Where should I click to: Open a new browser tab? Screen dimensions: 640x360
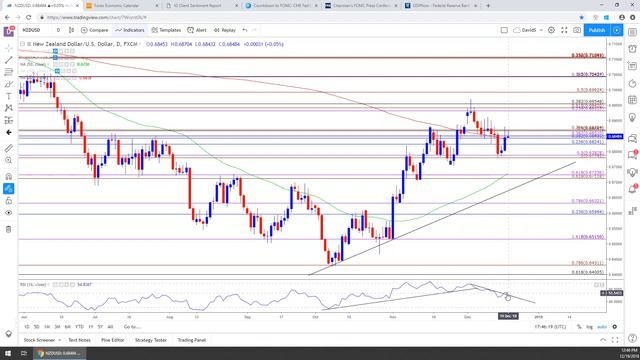tap(488, 6)
